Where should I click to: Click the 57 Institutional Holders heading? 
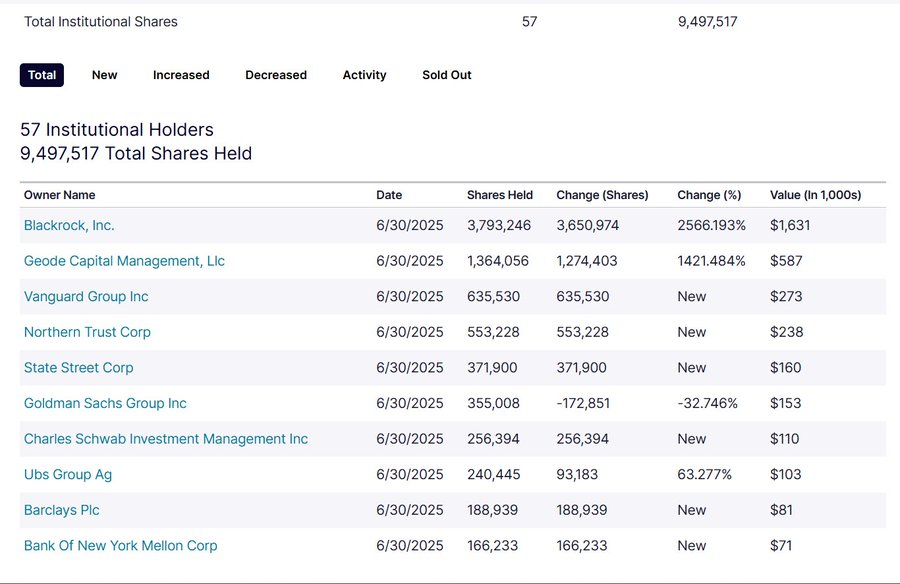[x=117, y=130]
